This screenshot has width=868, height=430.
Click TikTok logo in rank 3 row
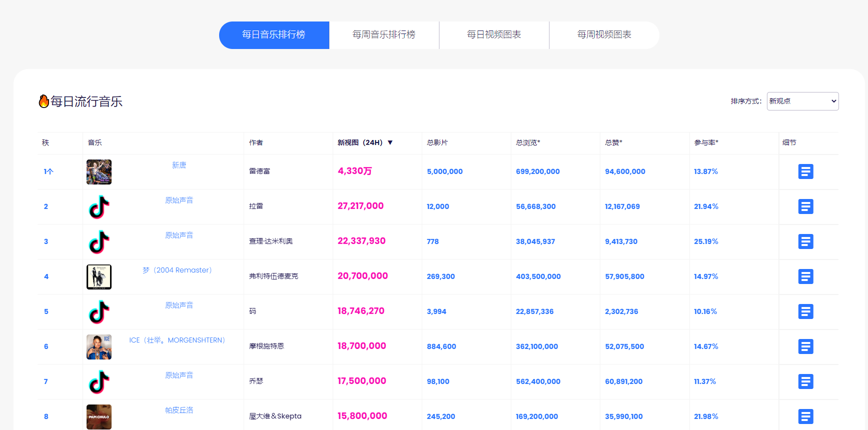[x=99, y=242]
